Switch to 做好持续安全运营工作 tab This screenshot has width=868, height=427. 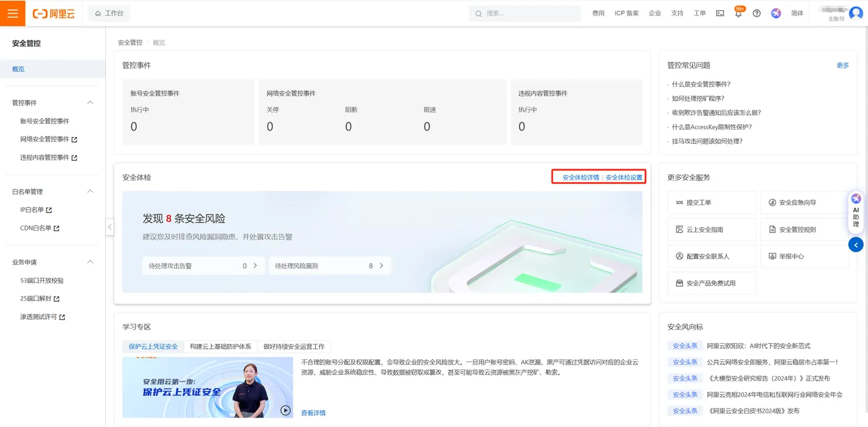(294, 346)
